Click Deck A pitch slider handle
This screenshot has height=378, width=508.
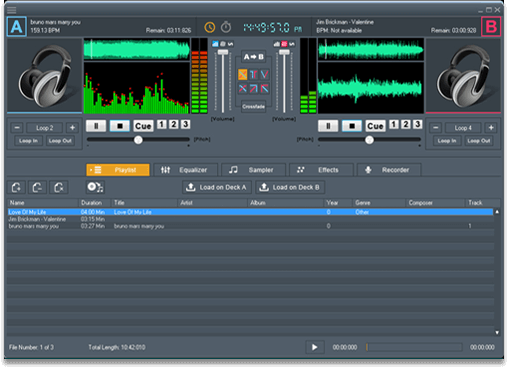click(x=138, y=140)
